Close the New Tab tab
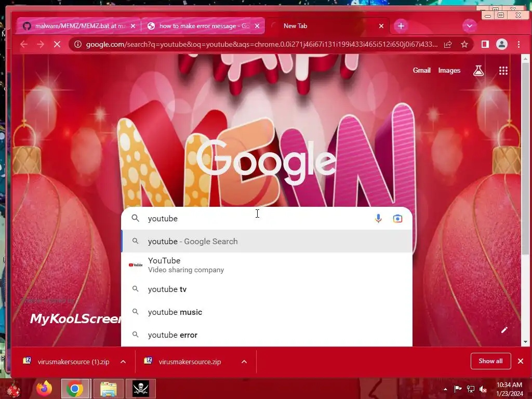The image size is (532, 399). [381, 26]
